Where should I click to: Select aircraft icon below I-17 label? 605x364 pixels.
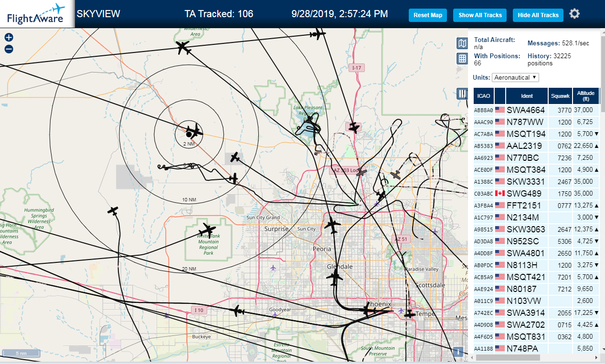354,127
